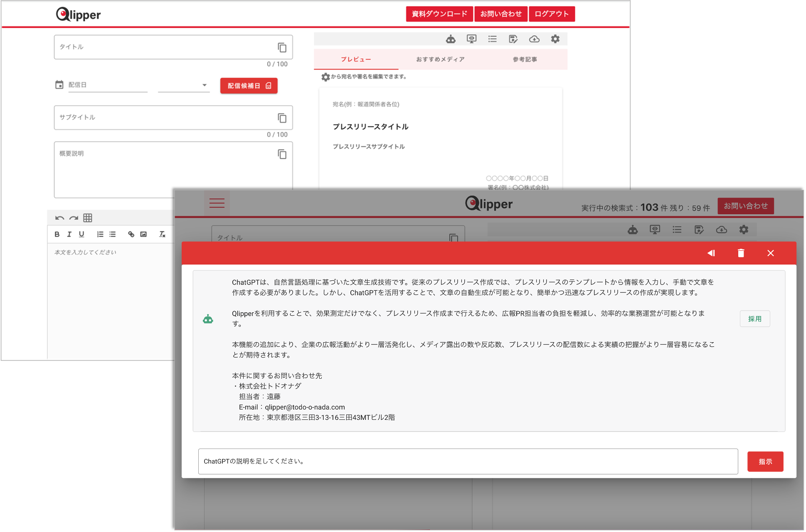Click the 配信候補日 button

coord(249,86)
